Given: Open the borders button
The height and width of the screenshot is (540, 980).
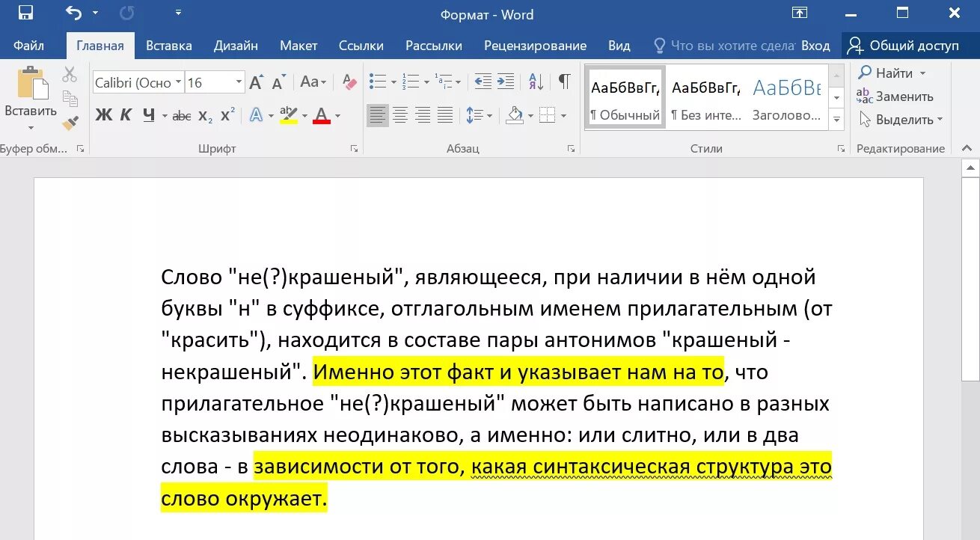Looking at the screenshot, I should 547,115.
